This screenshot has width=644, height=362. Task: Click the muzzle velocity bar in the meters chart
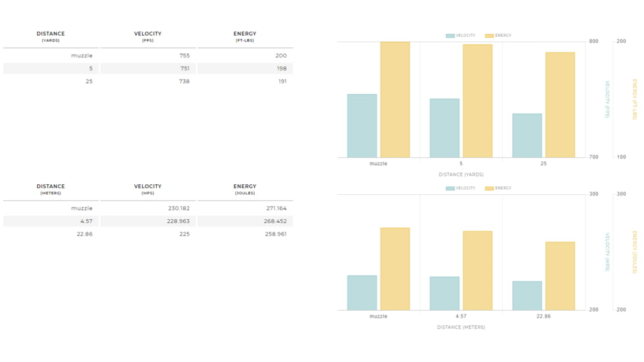point(362,293)
